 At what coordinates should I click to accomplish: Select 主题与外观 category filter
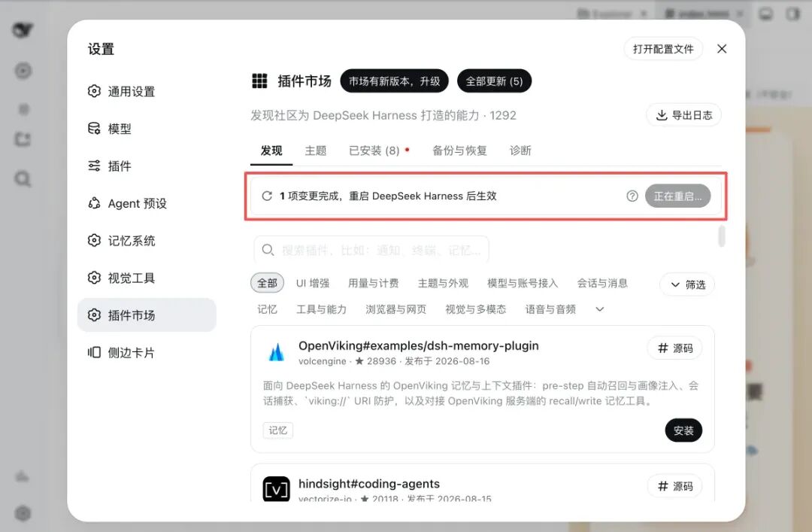[x=444, y=283]
